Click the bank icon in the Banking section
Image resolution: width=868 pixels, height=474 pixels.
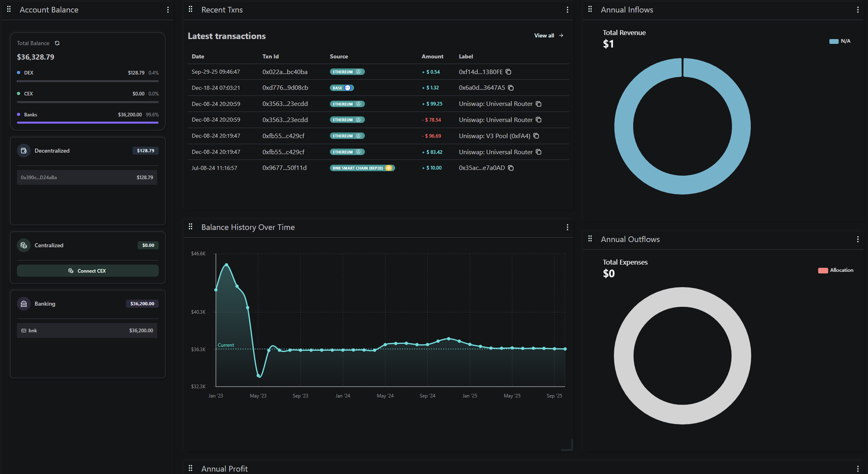(24, 304)
